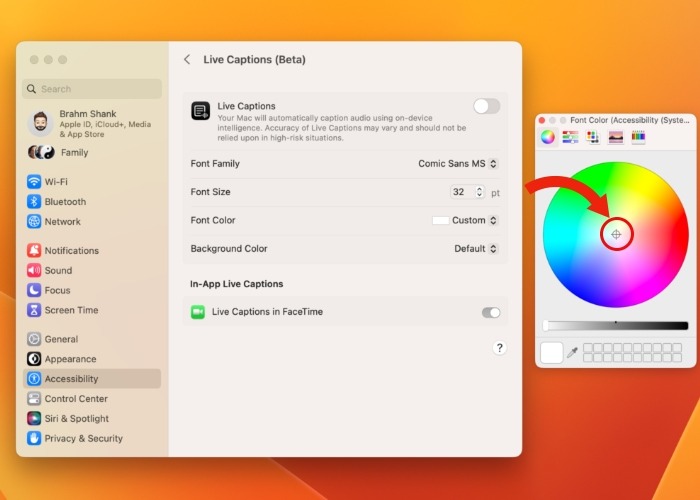Click the settings Search field
700x500 pixels.
[x=92, y=89]
